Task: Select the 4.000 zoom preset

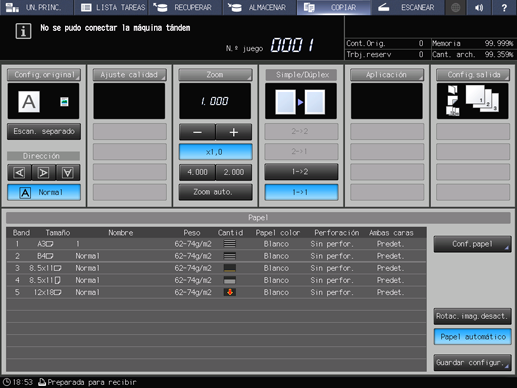Action: [x=197, y=172]
